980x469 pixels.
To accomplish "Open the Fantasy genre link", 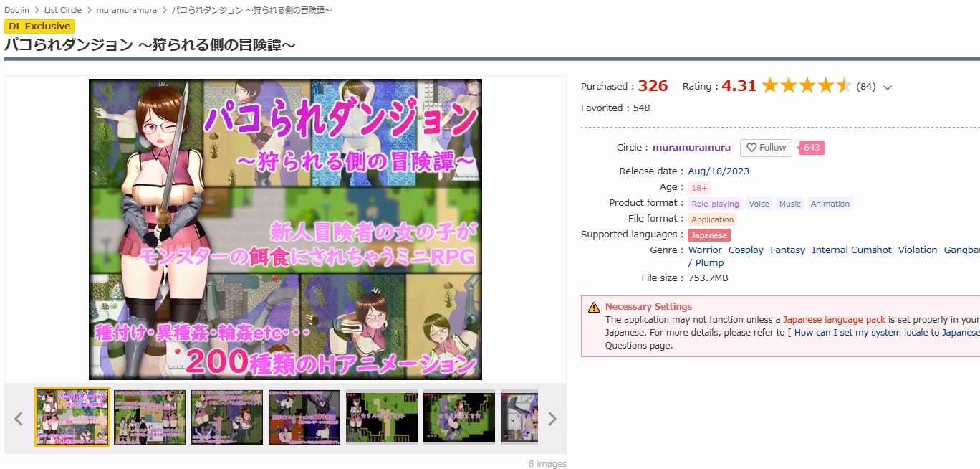I will [x=787, y=250].
